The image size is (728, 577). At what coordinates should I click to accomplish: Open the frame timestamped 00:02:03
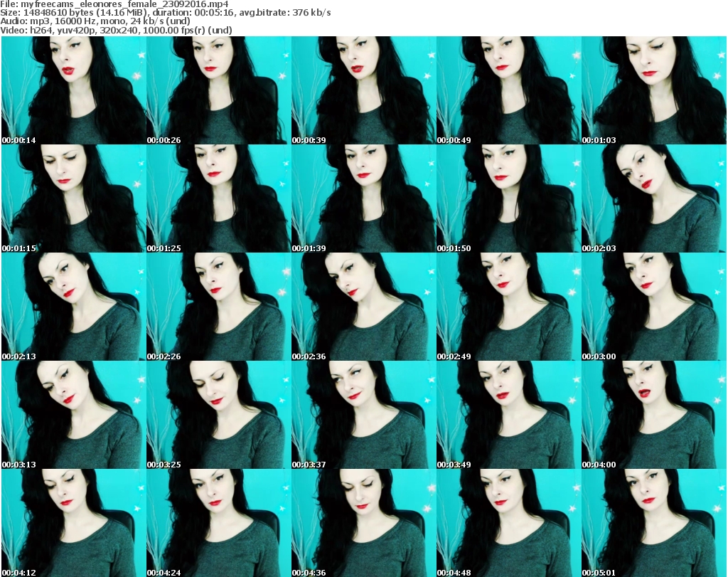pyautogui.click(x=653, y=198)
